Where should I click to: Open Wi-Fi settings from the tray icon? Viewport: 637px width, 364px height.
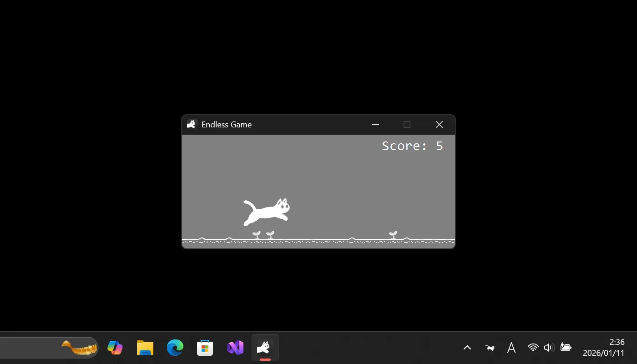tap(532, 347)
